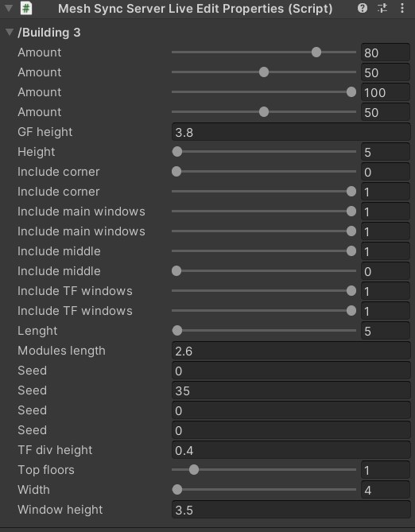
Task: Click the Lenght slider handle
Action: (x=177, y=331)
